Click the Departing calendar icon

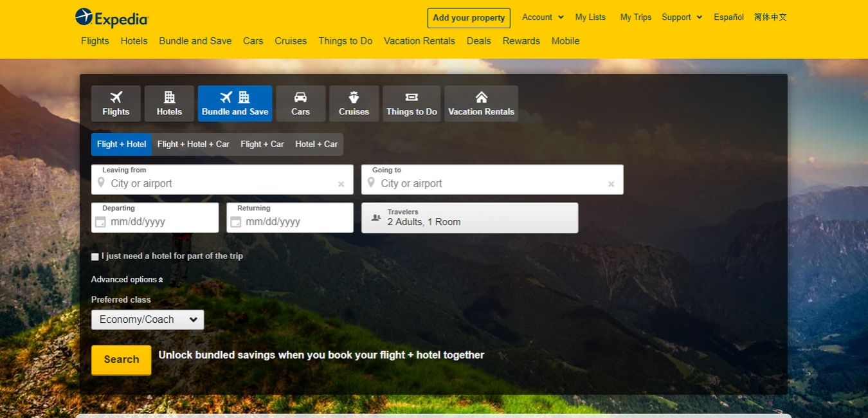(100, 222)
